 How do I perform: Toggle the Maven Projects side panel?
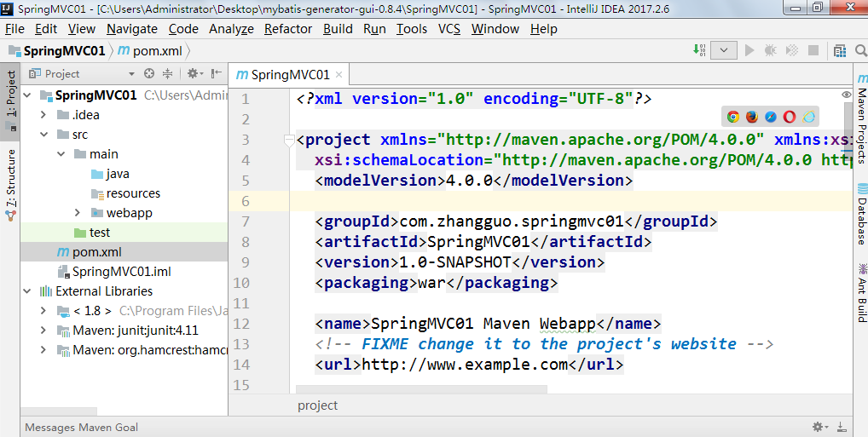[x=861, y=118]
